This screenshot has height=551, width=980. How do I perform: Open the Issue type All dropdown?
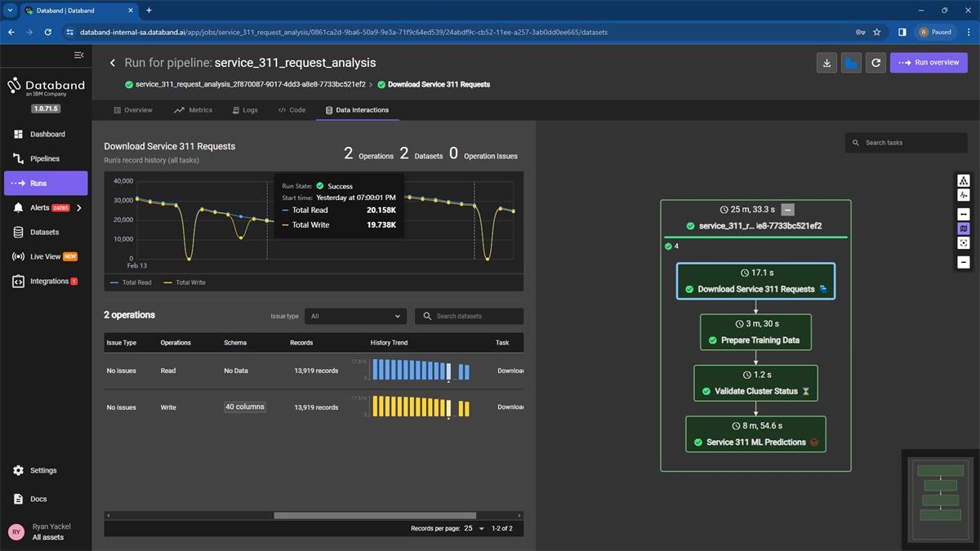(x=355, y=316)
